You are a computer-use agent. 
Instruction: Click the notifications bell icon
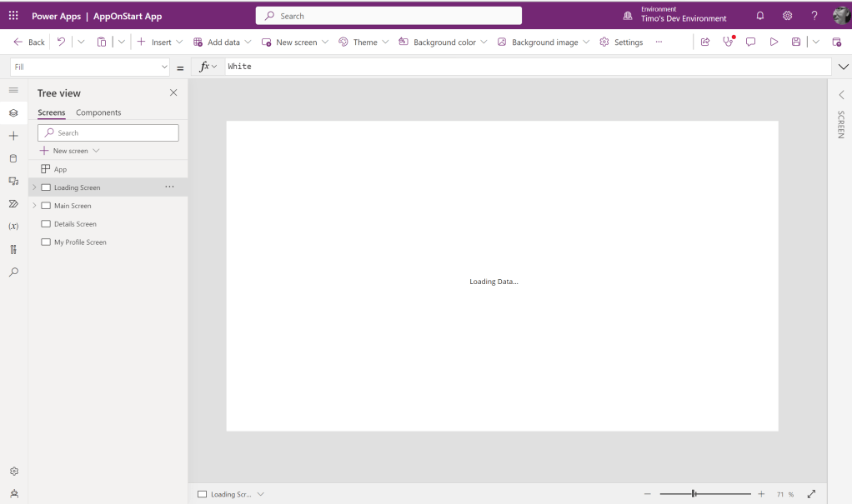tap(759, 16)
